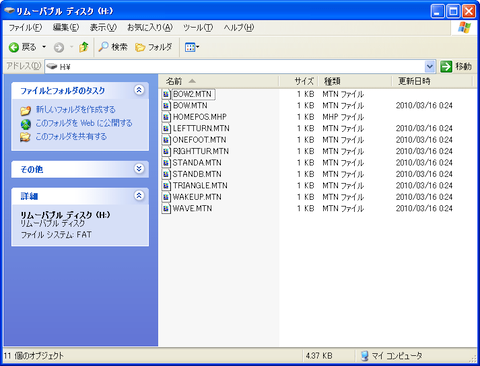
Task: Select the ONEFOOT.MTN file icon
Action: [x=166, y=140]
